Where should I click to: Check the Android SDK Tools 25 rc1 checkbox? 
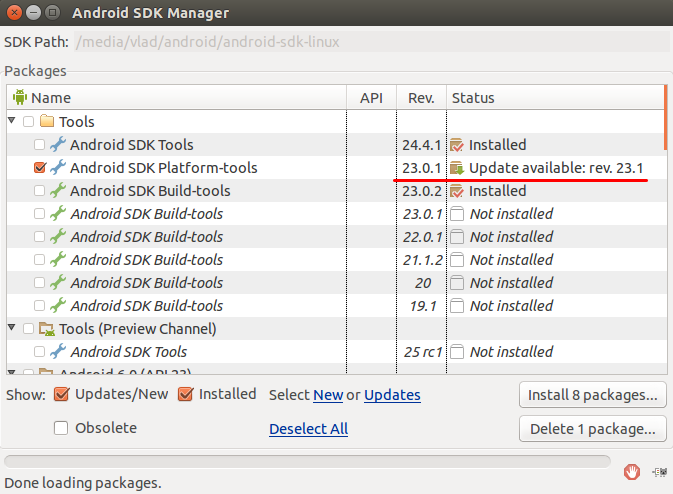(39, 352)
